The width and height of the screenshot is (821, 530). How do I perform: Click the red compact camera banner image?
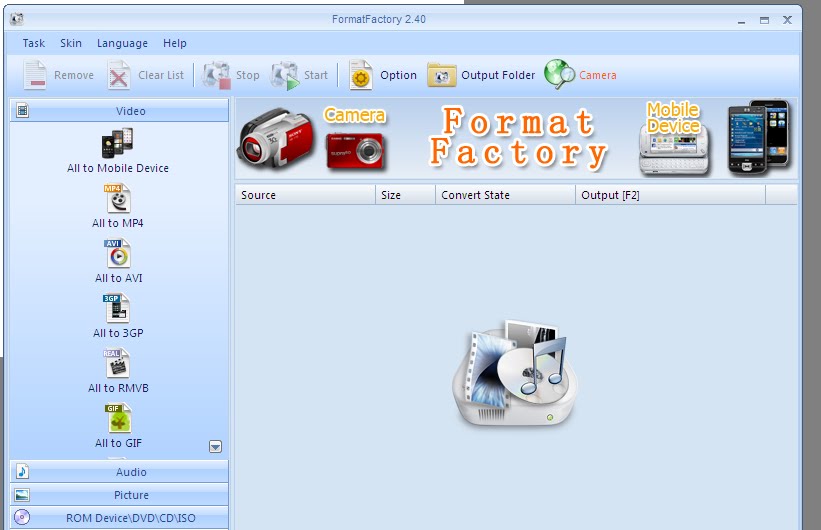click(x=356, y=150)
